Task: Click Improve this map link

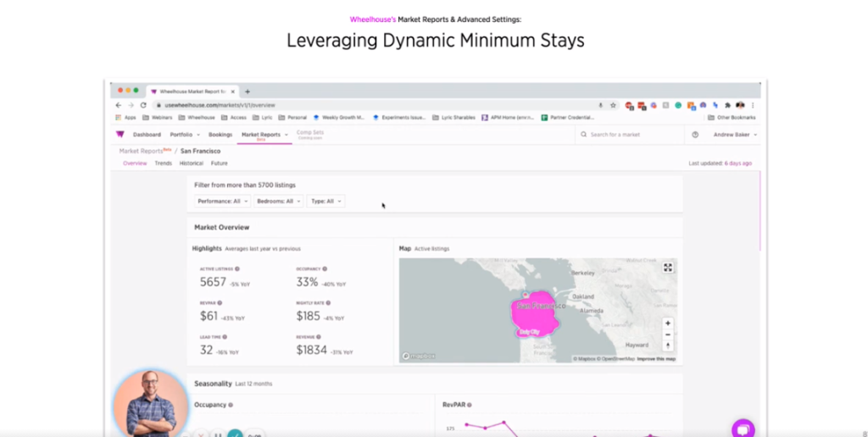Action: click(x=656, y=359)
